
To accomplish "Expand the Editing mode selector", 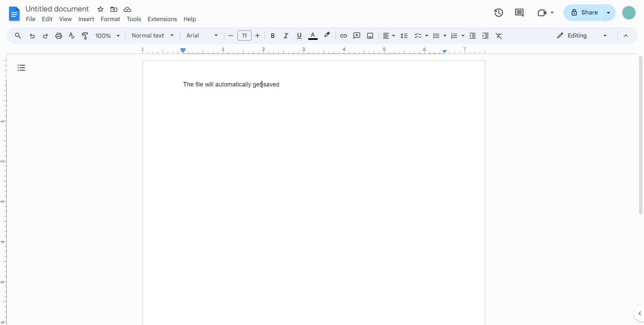I will tap(583, 36).
